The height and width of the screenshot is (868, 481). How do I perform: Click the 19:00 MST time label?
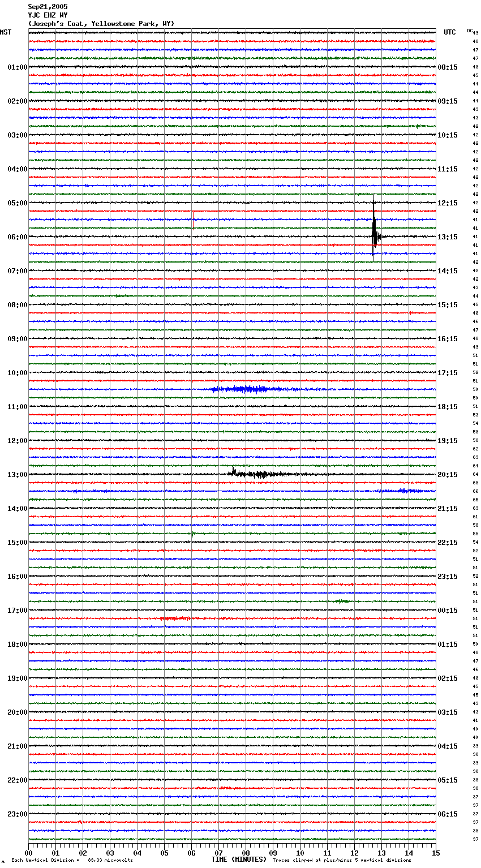18,678
